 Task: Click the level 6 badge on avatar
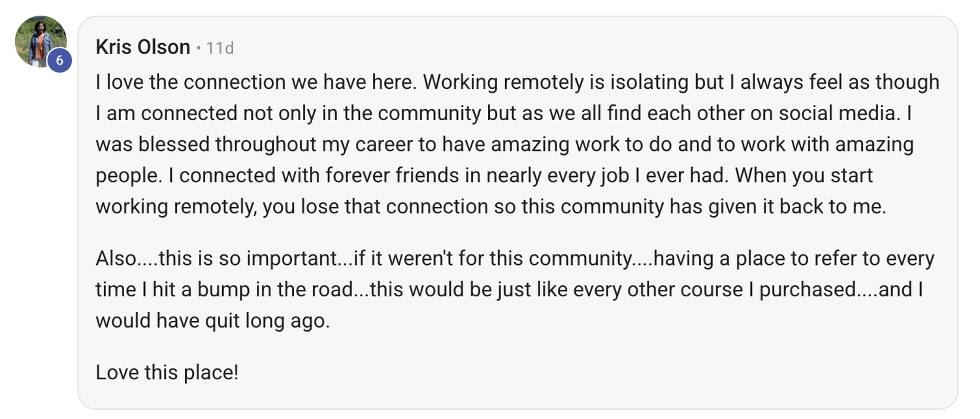tap(59, 61)
